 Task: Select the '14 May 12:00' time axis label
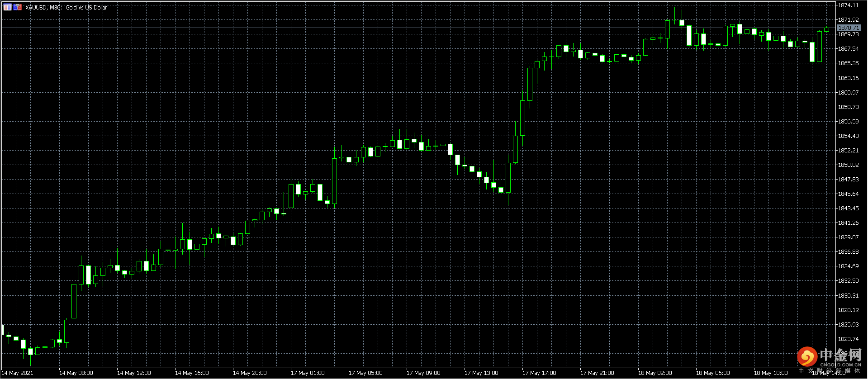tap(134, 373)
